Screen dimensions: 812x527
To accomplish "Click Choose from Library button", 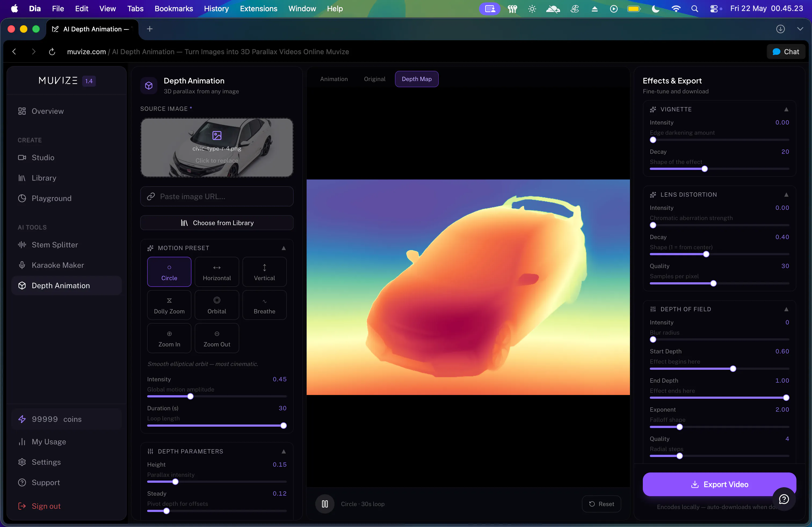I will [x=217, y=223].
